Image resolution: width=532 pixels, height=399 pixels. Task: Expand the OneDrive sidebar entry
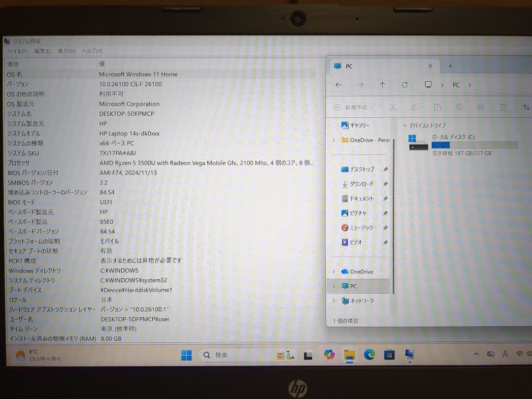[x=334, y=271]
